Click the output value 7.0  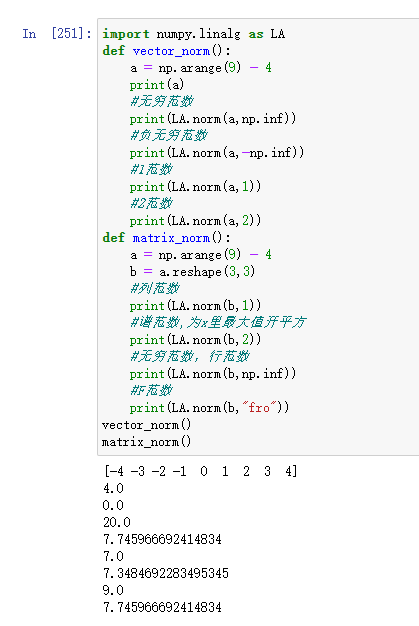(x=113, y=556)
